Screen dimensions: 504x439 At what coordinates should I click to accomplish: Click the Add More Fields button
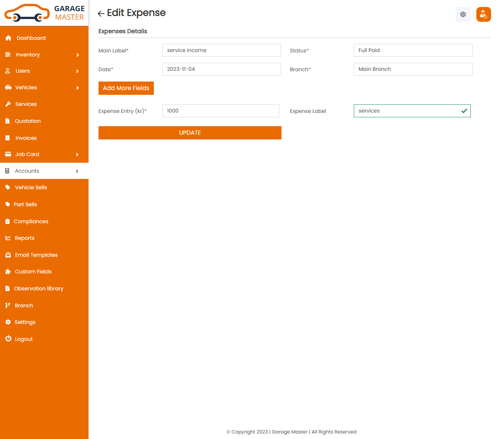point(126,88)
